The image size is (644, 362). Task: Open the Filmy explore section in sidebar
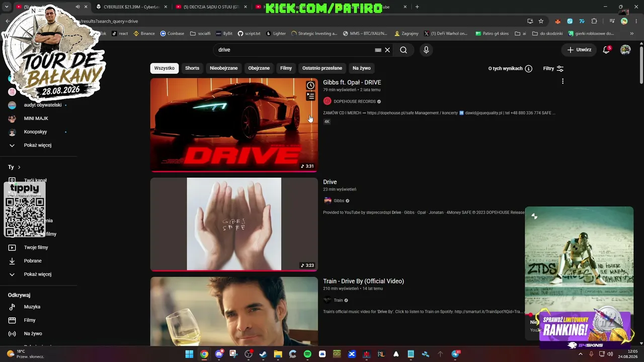point(30,320)
